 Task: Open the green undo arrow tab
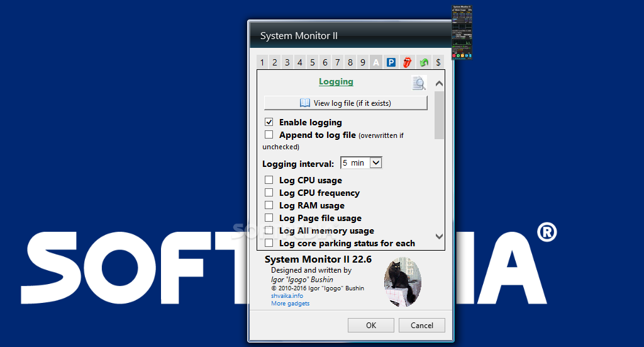(423, 62)
